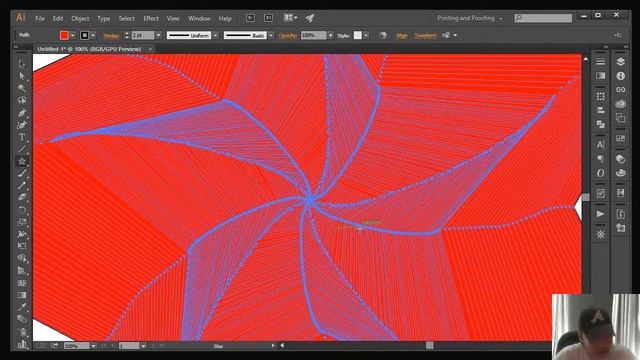The height and width of the screenshot is (360, 640).
Task: Click the GPU performance rocket icon
Action: (x=310, y=18)
